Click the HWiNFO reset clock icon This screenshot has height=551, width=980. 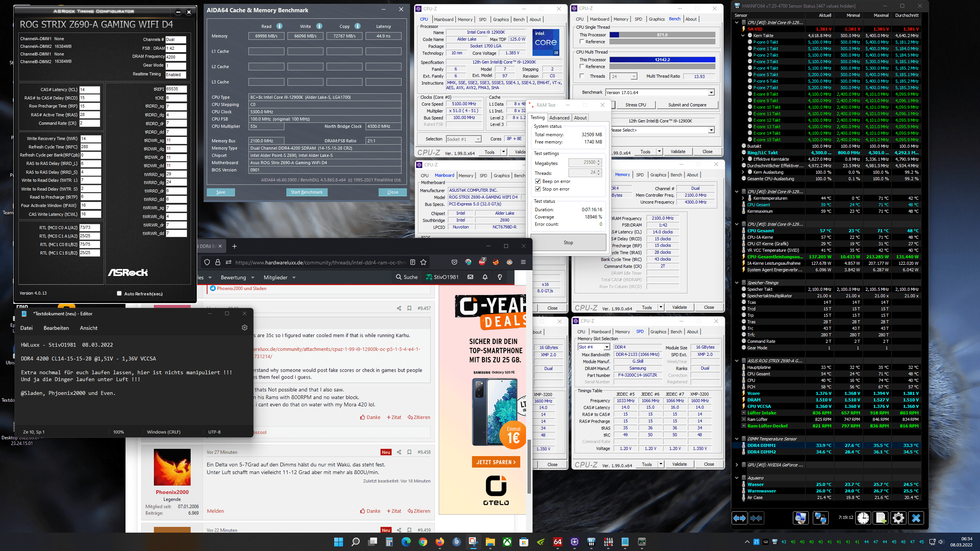click(x=863, y=518)
